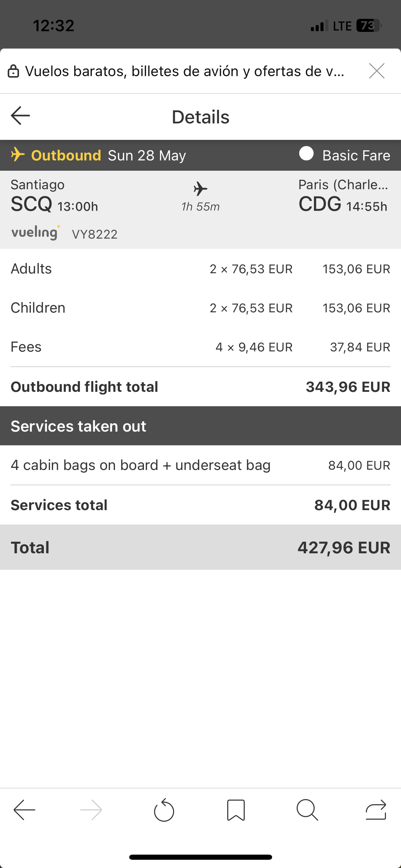Reload the page with refresh icon

tap(164, 810)
